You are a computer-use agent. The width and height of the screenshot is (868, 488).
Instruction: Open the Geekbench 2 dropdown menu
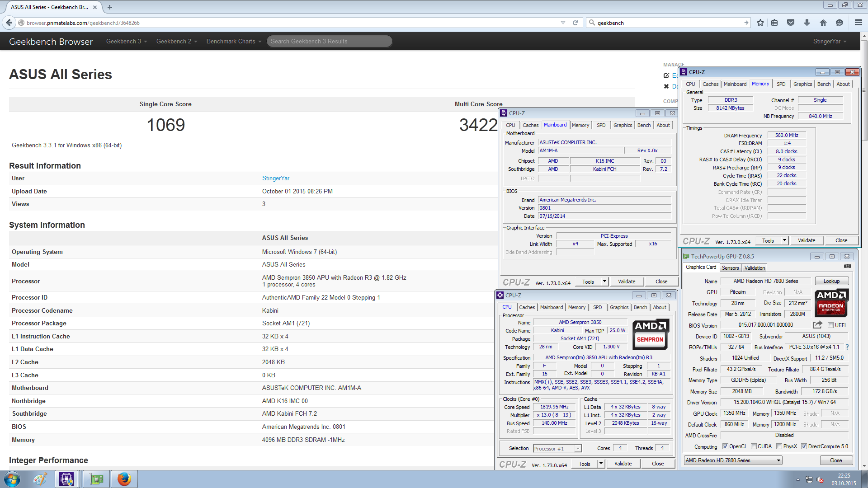tap(177, 41)
